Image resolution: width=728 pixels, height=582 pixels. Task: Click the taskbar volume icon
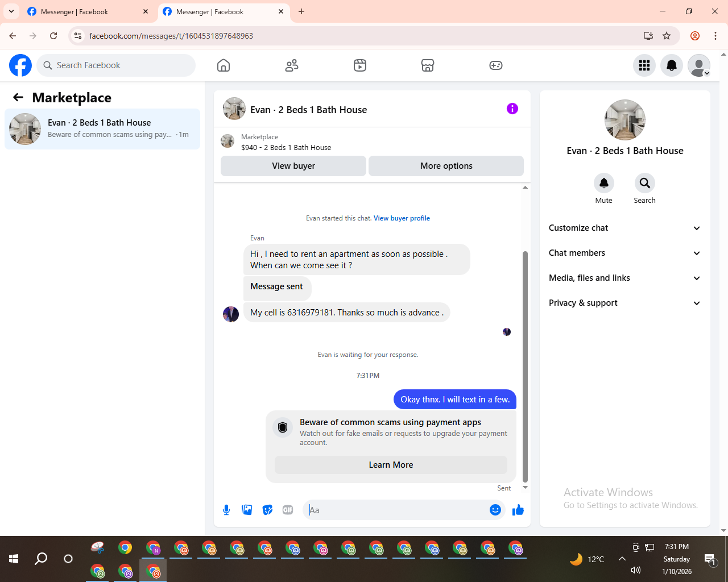point(636,570)
